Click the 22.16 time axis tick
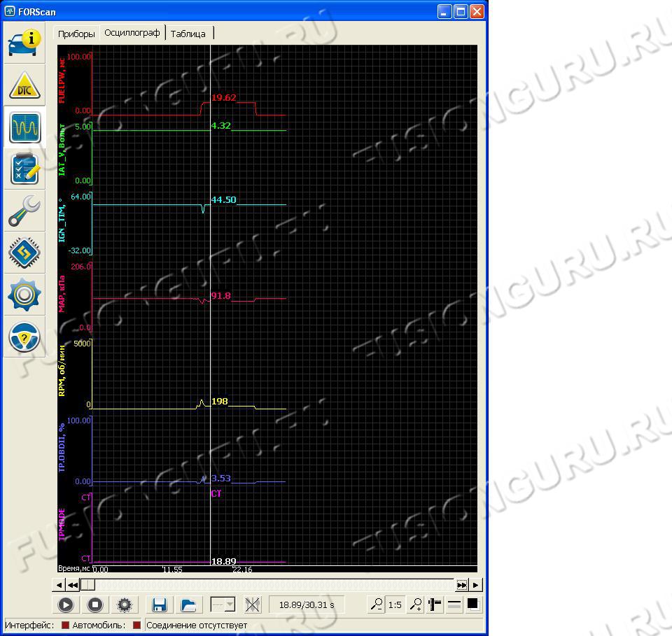This screenshot has width=672, height=636. coord(243,570)
